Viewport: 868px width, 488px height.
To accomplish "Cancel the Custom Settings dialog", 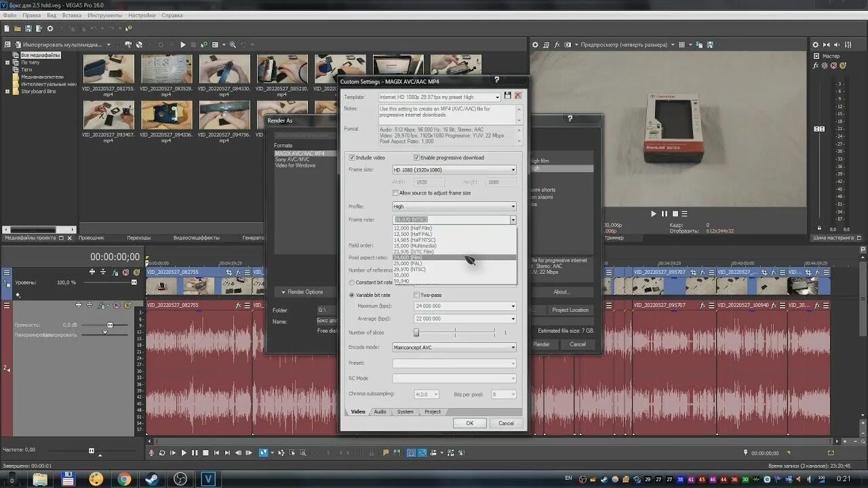I will click(x=507, y=423).
